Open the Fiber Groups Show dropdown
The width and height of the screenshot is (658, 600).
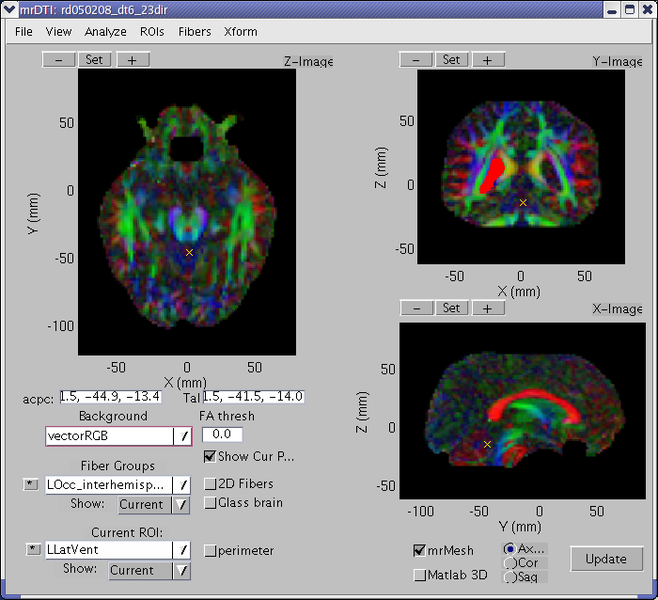pos(181,505)
